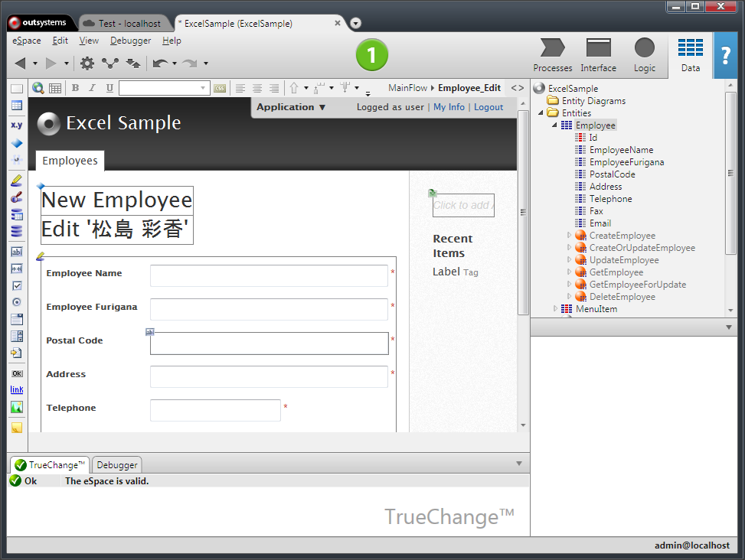Open the Entity Diagrams folder
This screenshot has width=745, height=560.
point(593,101)
